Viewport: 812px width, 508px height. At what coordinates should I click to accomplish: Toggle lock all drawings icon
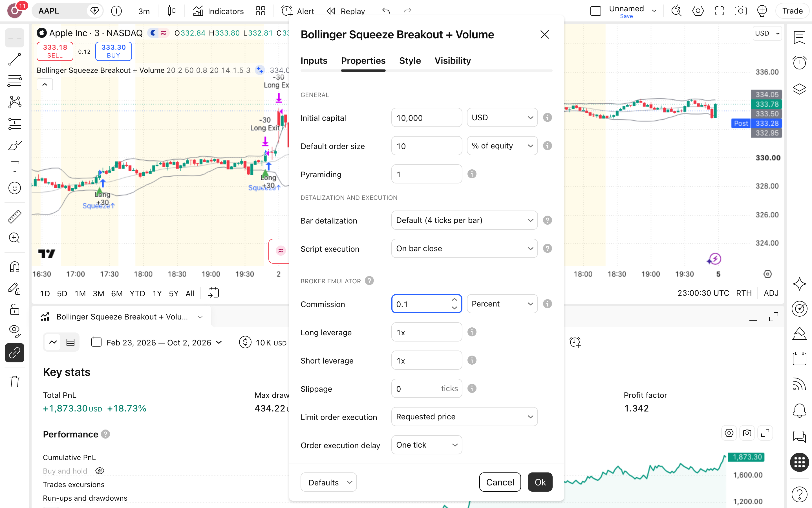point(14,309)
